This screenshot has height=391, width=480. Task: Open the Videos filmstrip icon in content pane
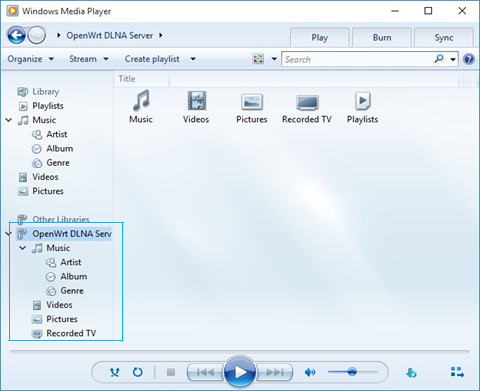point(197,101)
